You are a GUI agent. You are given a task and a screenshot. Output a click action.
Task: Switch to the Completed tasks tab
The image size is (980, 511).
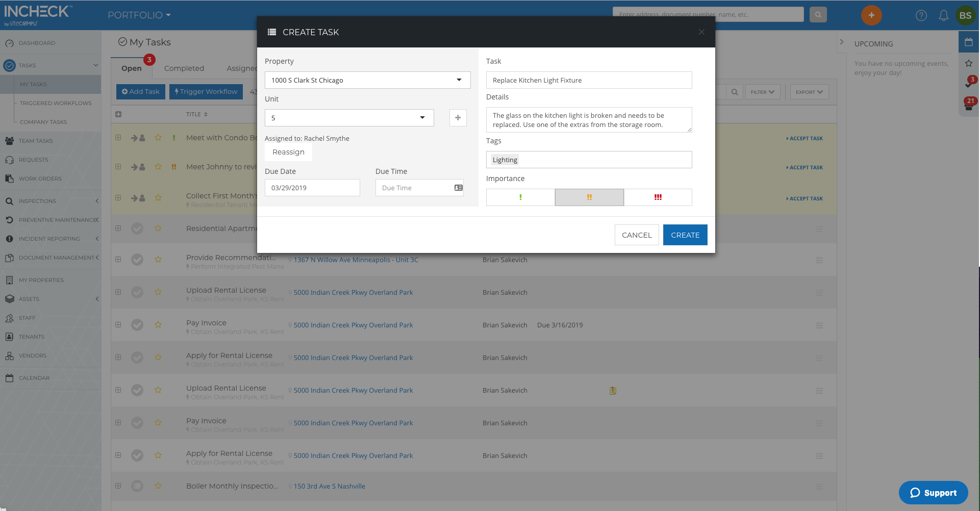(184, 68)
